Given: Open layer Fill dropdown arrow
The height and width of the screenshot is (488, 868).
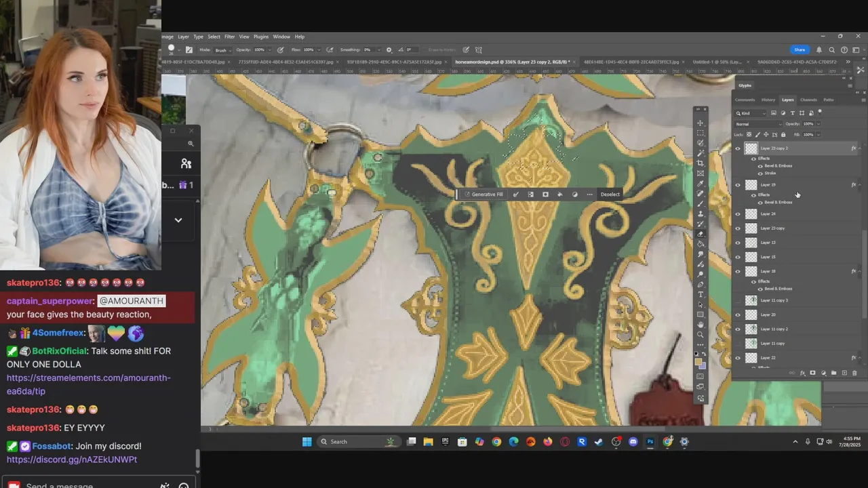Looking at the screenshot, I should coord(818,135).
